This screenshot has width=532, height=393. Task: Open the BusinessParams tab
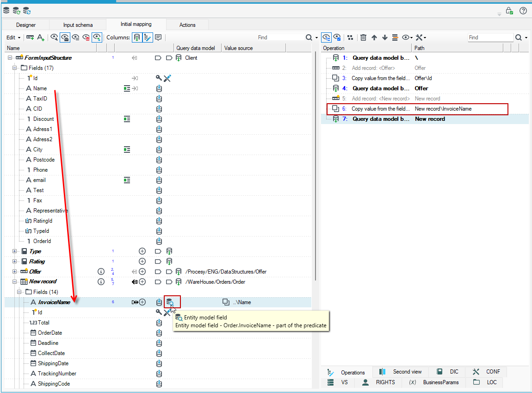click(x=434, y=382)
